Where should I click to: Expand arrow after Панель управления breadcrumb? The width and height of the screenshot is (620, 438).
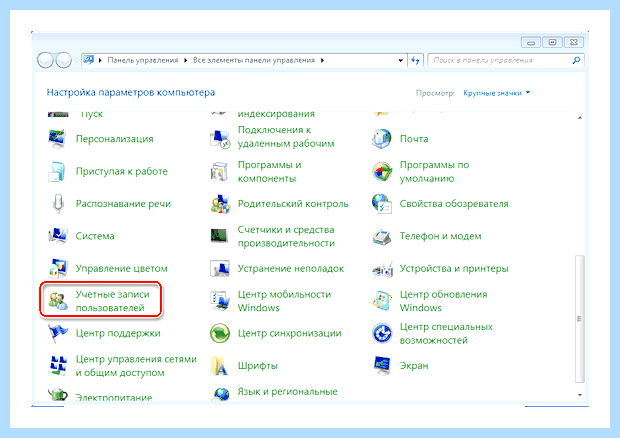click(x=185, y=60)
